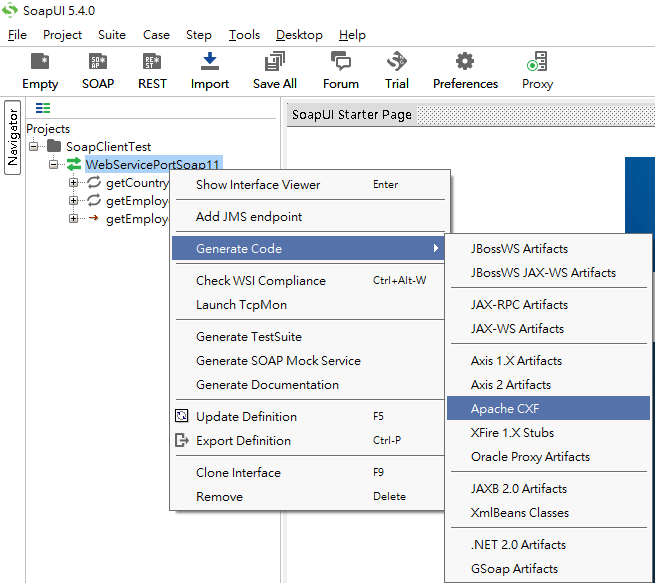Choose JAX-WS Artifacts

[x=548, y=329]
